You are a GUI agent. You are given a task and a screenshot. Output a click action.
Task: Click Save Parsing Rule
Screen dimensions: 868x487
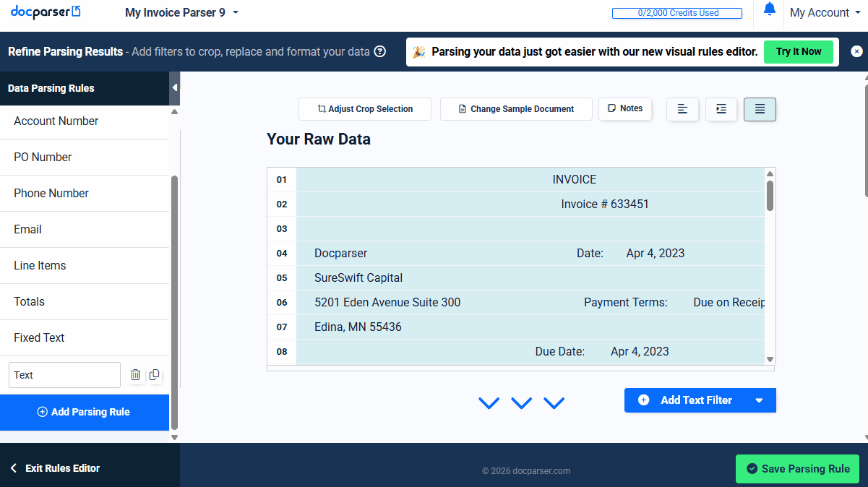tap(797, 469)
